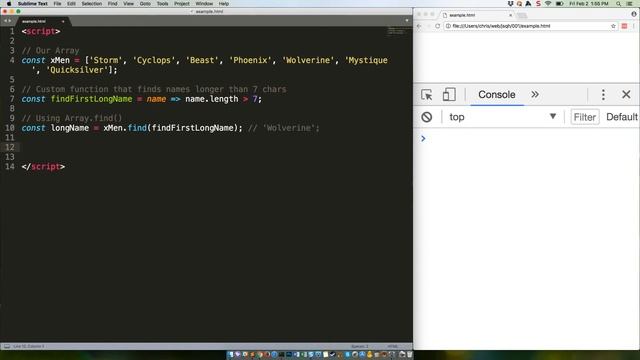The image size is (640, 360).
Task: Click the Wi-Fi icon in the menu bar
Action: coord(548,4)
